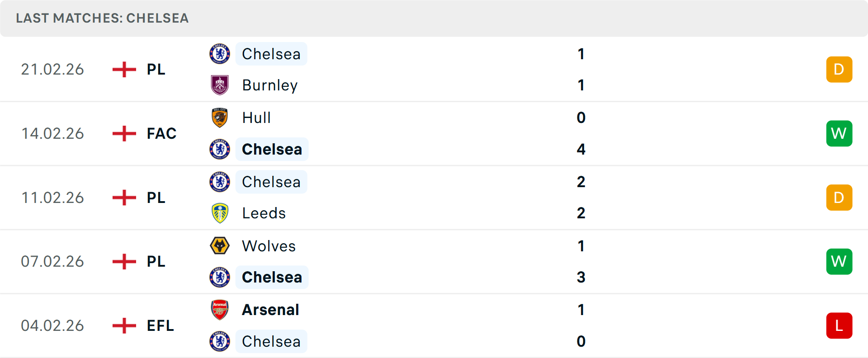
Task: Click the Last Matches: Chelsea header
Action: (102, 18)
